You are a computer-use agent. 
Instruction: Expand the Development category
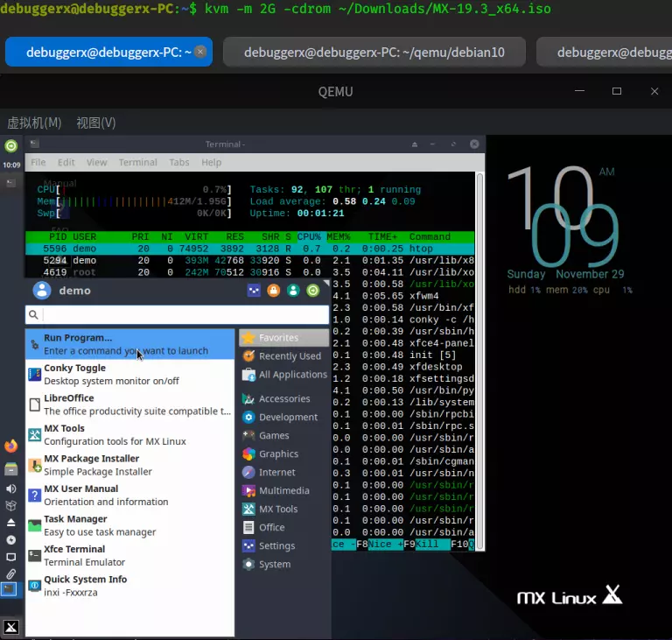pos(287,418)
